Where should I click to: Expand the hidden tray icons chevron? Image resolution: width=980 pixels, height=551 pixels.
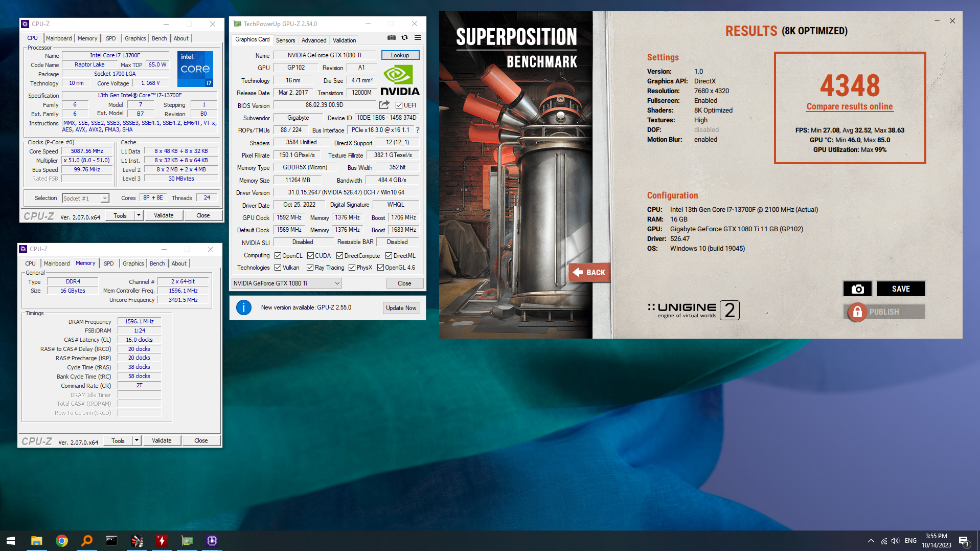pyautogui.click(x=871, y=541)
